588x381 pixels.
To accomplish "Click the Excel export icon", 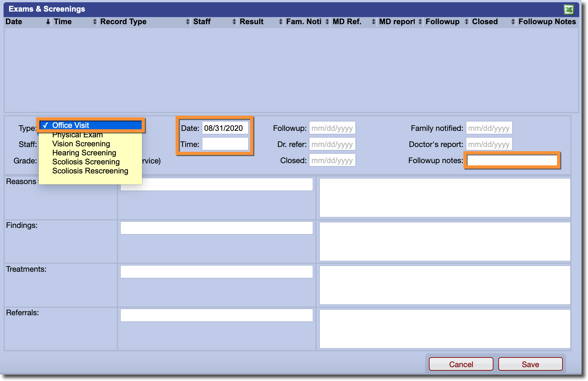I will pyautogui.click(x=569, y=9).
